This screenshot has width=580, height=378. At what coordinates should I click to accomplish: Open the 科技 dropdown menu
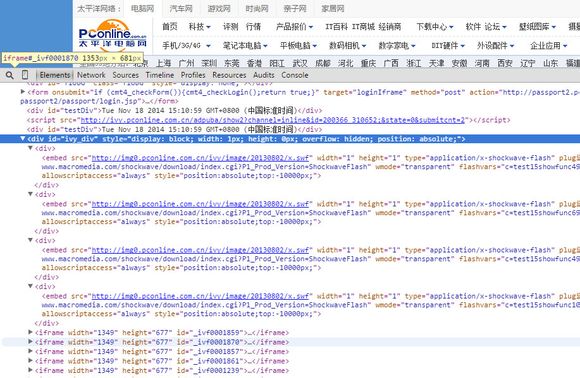tap(199, 27)
